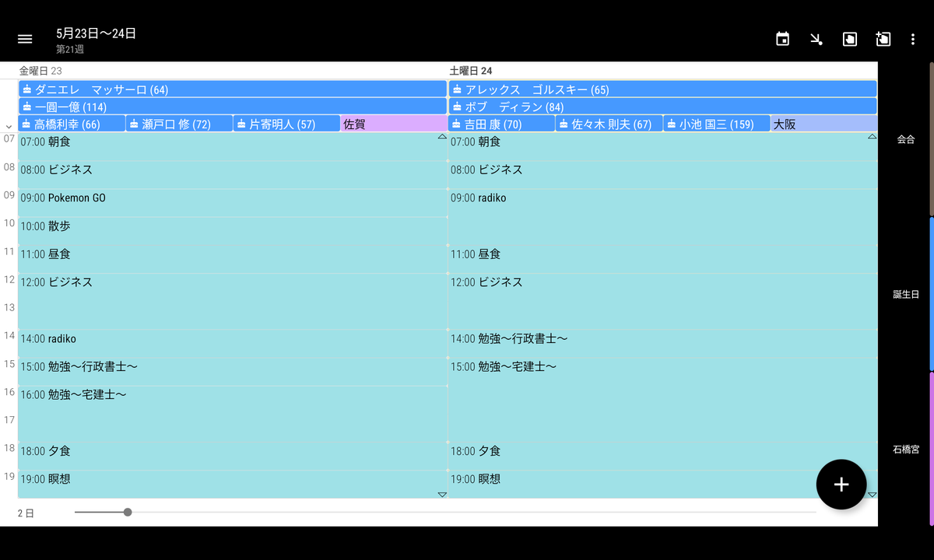
Task: Tap the 土曜日 24 day header
Action: tap(471, 71)
